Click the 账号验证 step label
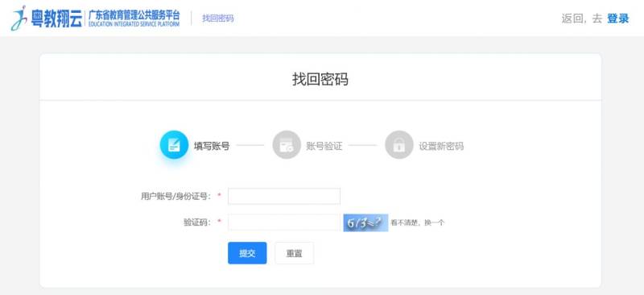 324,146
